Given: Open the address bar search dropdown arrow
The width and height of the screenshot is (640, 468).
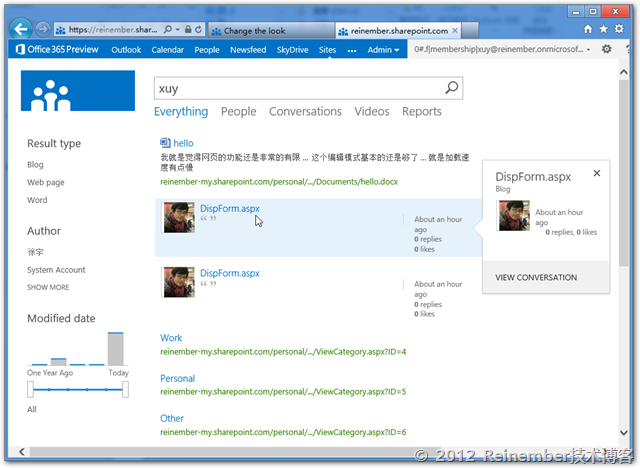Looking at the screenshot, I should pyautogui.click(x=178, y=29).
